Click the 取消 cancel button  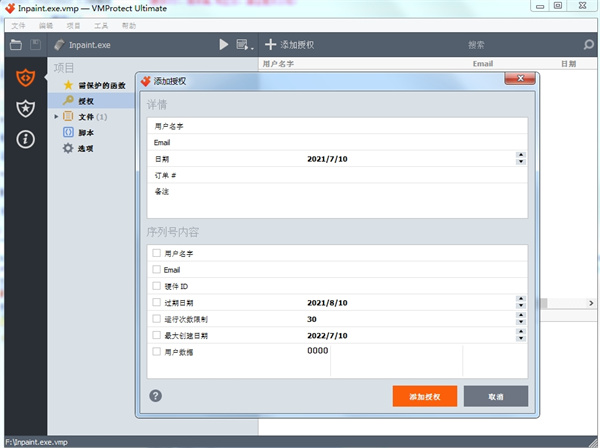pyautogui.click(x=495, y=396)
